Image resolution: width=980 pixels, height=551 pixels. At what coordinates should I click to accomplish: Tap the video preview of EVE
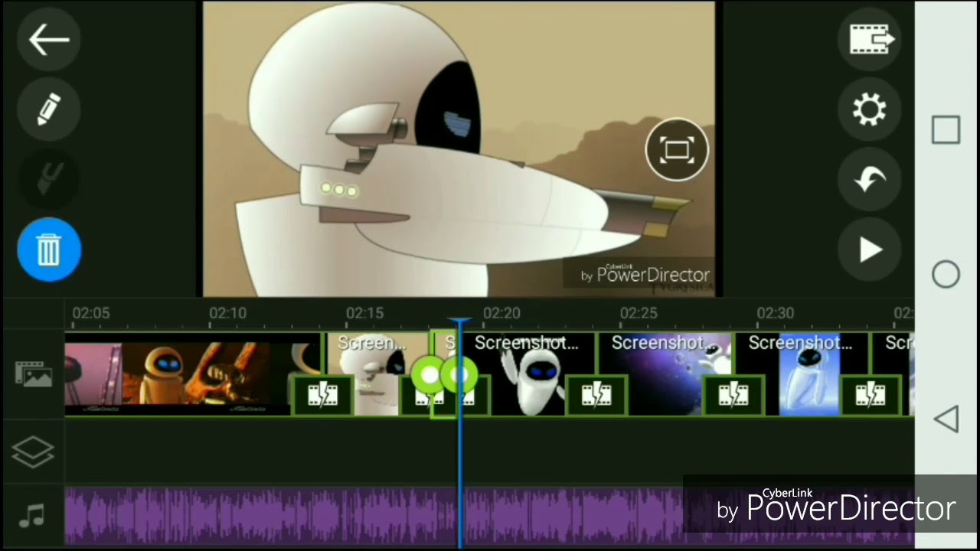click(459, 148)
